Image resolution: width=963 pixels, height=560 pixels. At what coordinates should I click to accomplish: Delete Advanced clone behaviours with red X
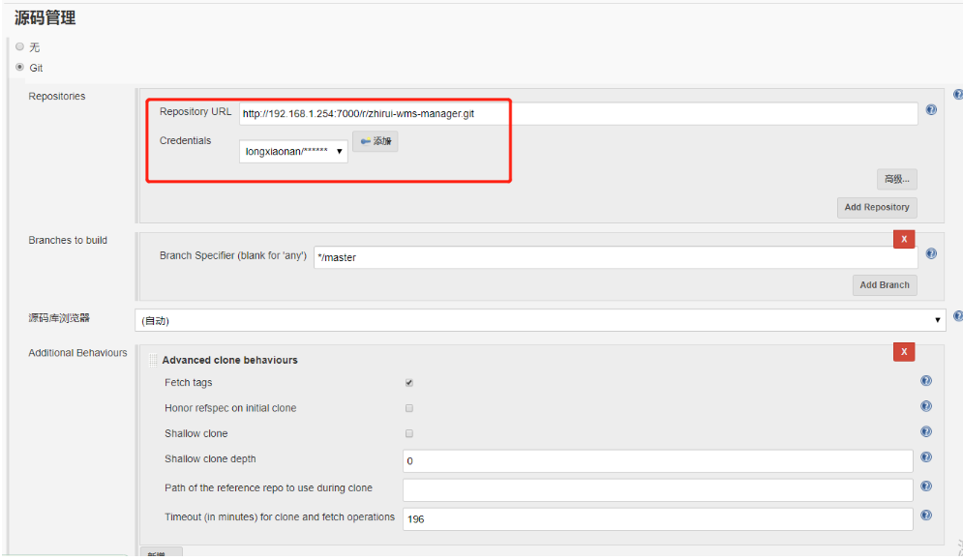(904, 351)
